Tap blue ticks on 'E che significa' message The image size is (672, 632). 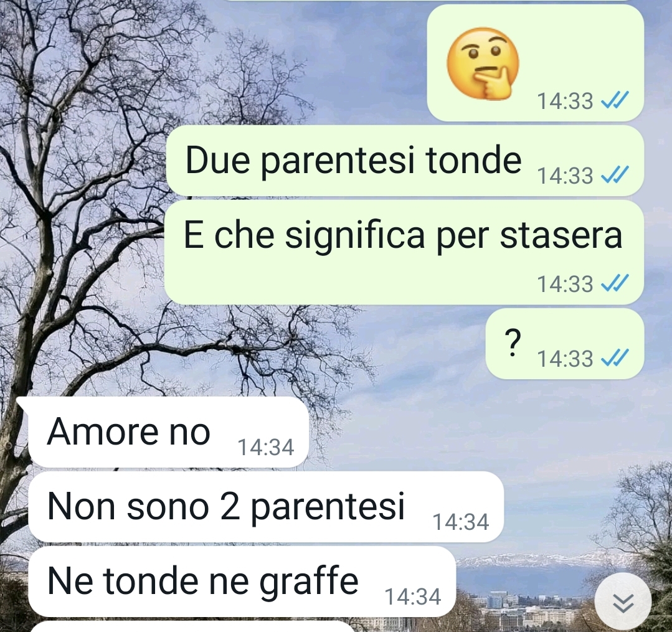pos(615,284)
